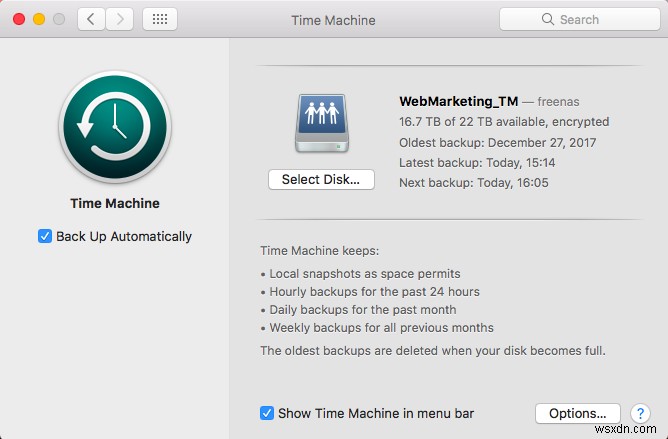This screenshot has height=439, width=668.
Task: Click "Weekly backups for all previous months"
Action: click(x=381, y=327)
